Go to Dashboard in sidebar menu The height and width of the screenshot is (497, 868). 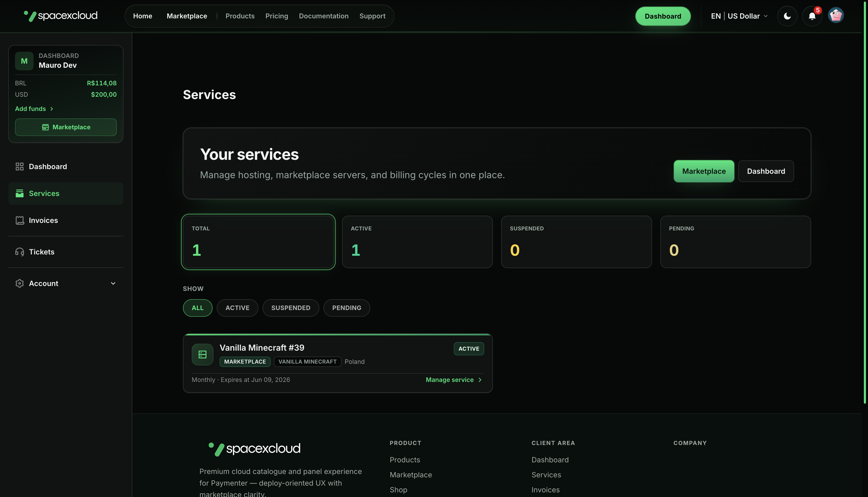coord(66,167)
